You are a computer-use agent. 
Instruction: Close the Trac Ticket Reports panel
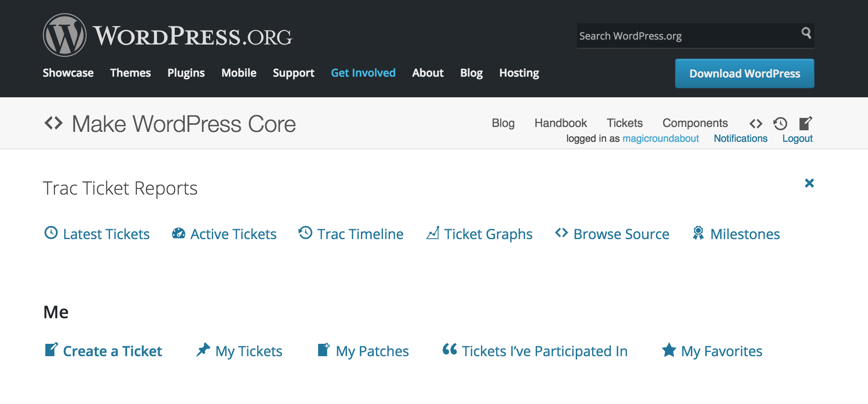[809, 183]
